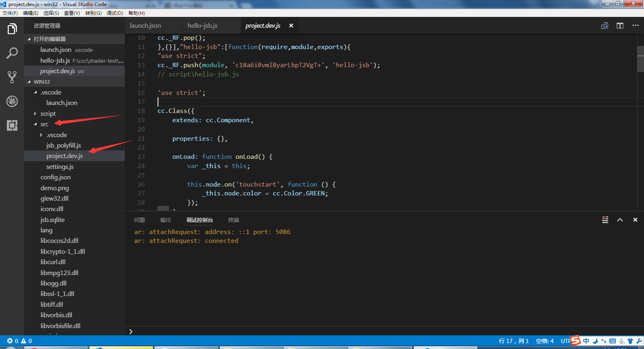This screenshot has width=644, height=349.
Task: Open the Explorer view in activity bar
Action: tap(12, 29)
